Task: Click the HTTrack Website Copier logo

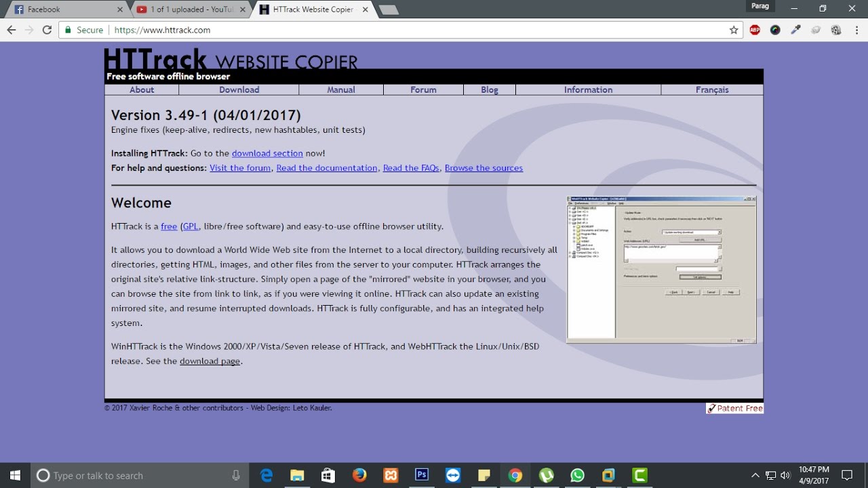Action: coord(231,59)
